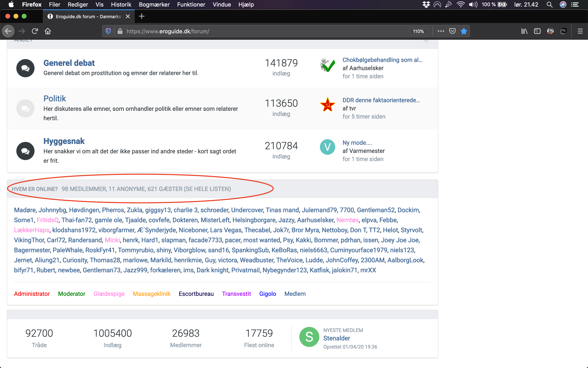This screenshot has width=588, height=368.
Task: Show site security padlock info
Action: [120, 31]
